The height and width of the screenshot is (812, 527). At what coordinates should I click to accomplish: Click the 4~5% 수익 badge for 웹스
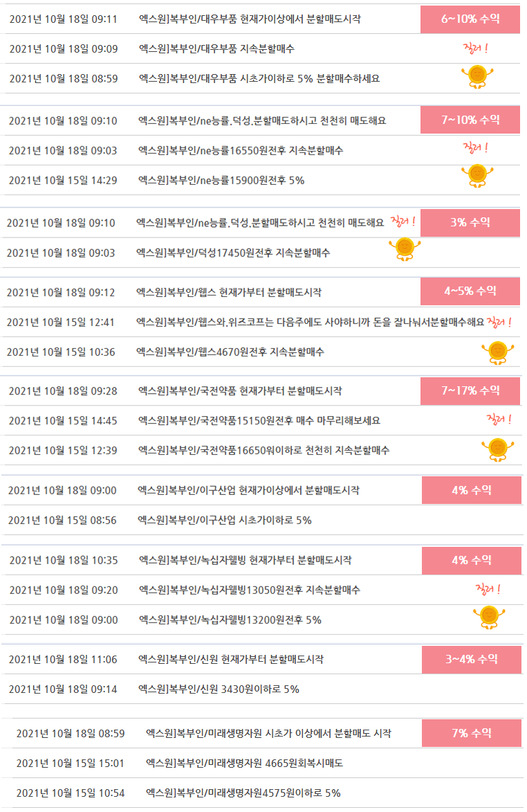point(470,291)
